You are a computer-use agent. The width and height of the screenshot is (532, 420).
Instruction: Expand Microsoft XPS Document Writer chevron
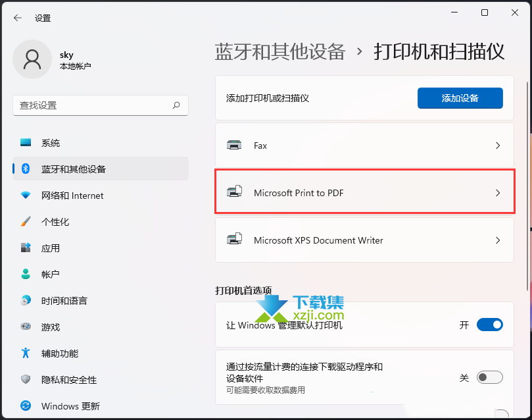(x=498, y=240)
